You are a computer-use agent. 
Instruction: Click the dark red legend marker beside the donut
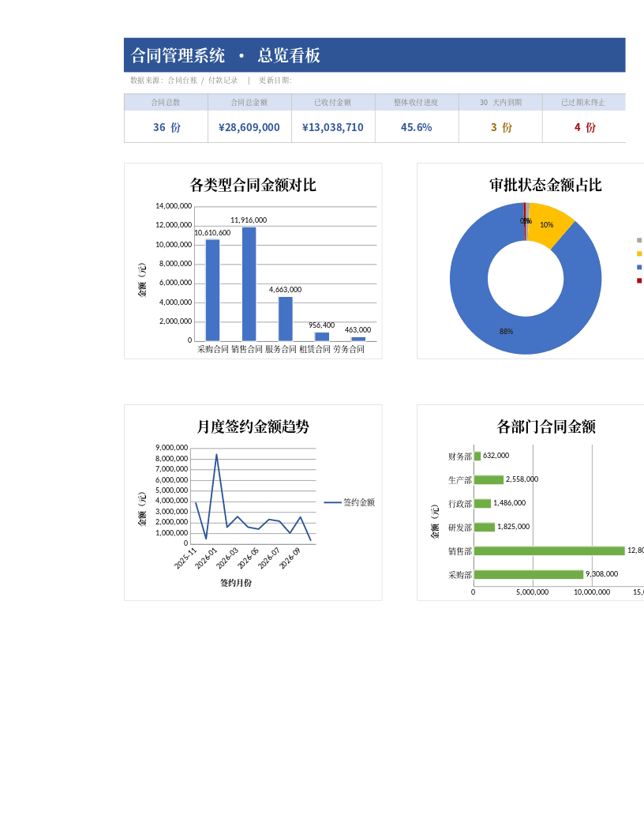(x=638, y=281)
